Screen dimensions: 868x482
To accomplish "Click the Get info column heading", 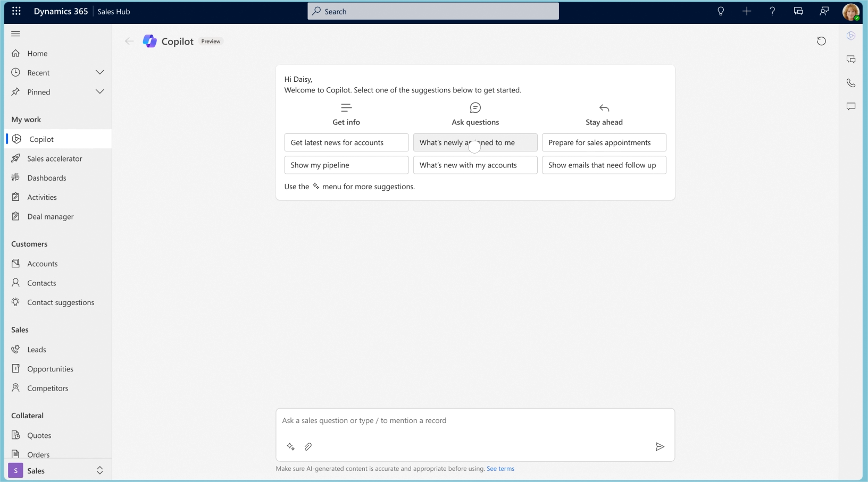I will [x=346, y=122].
